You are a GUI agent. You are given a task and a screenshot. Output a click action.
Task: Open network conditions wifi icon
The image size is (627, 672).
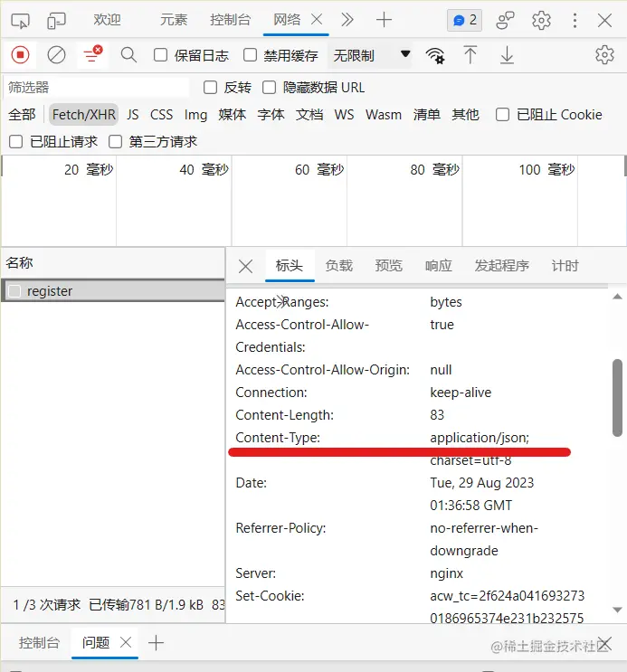[435, 55]
